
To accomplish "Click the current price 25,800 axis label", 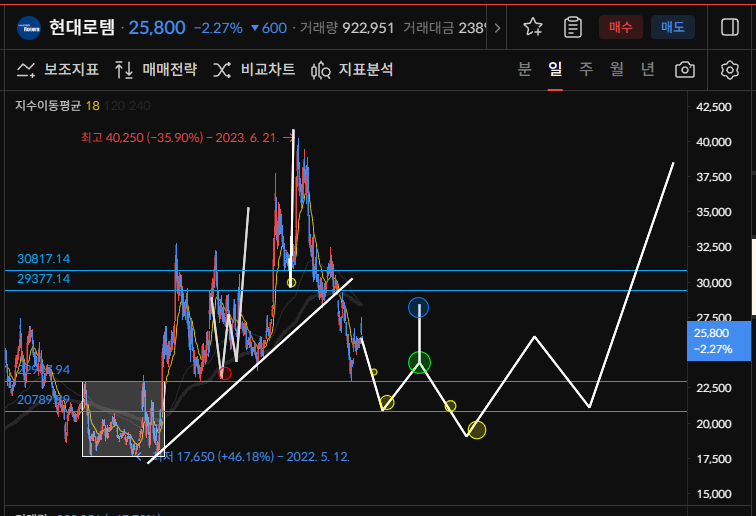I will point(711,340).
